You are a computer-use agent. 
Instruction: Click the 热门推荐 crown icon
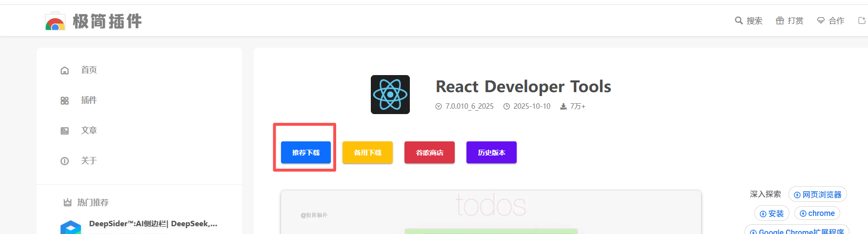coord(67,202)
